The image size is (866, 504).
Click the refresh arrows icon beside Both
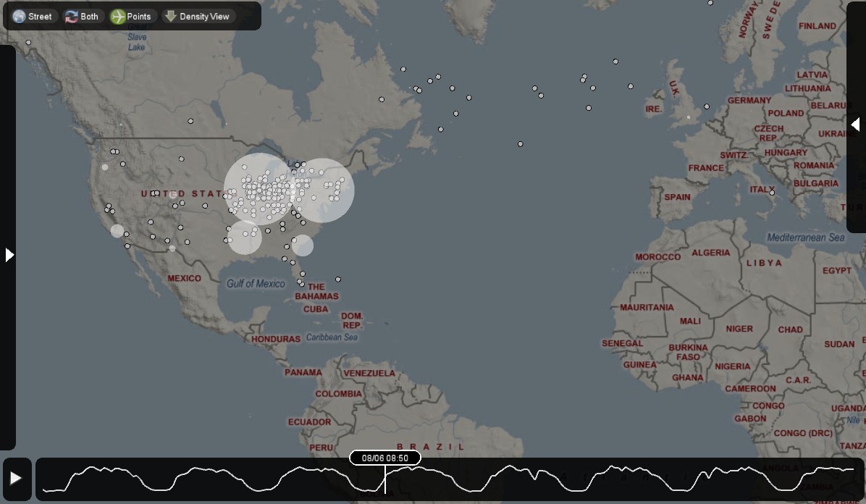click(x=71, y=17)
